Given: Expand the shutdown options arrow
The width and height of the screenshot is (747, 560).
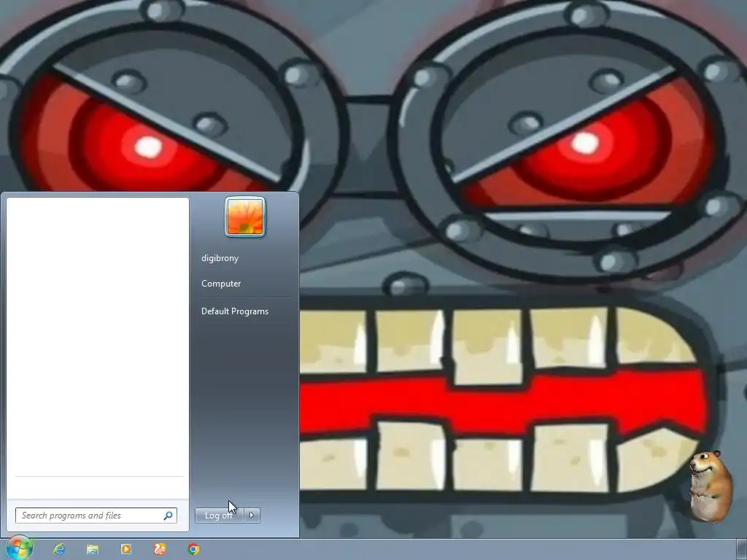Looking at the screenshot, I should [x=252, y=516].
